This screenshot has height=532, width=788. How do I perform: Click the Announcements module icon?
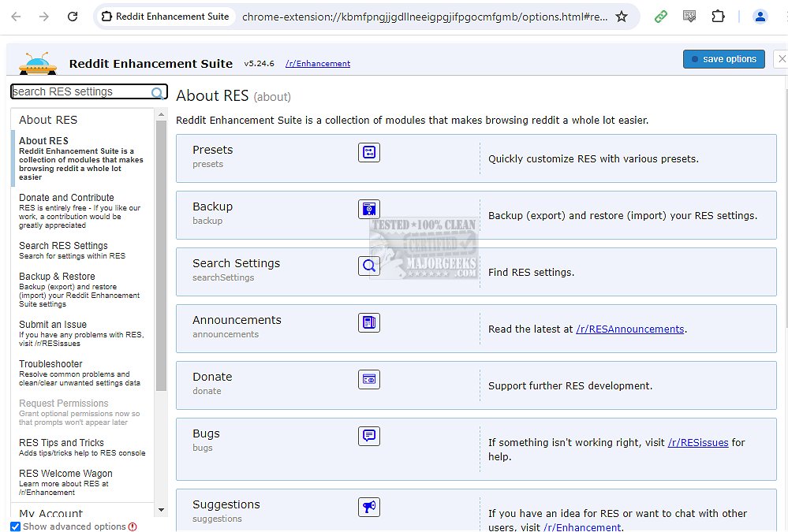(368, 322)
